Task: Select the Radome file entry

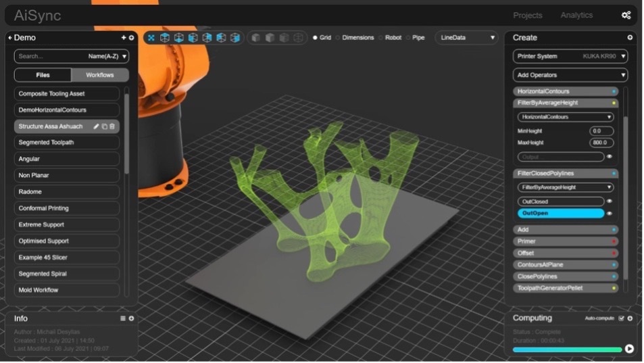Action: [66, 192]
